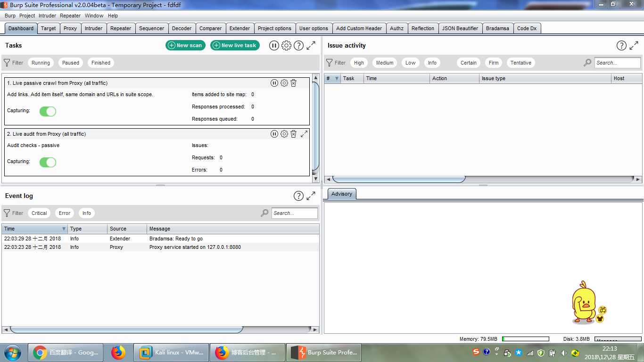Open Tasks panel settings gear
The width and height of the screenshot is (644, 362).
point(286,45)
